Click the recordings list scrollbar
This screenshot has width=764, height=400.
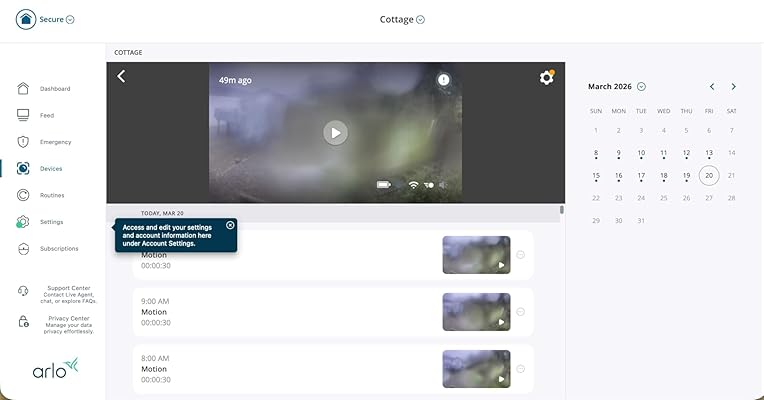(x=562, y=210)
